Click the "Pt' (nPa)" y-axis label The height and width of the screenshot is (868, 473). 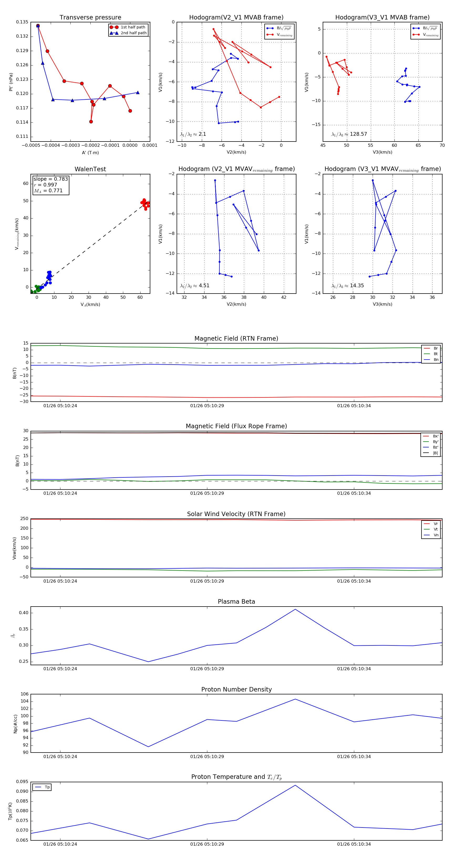tap(11, 82)
